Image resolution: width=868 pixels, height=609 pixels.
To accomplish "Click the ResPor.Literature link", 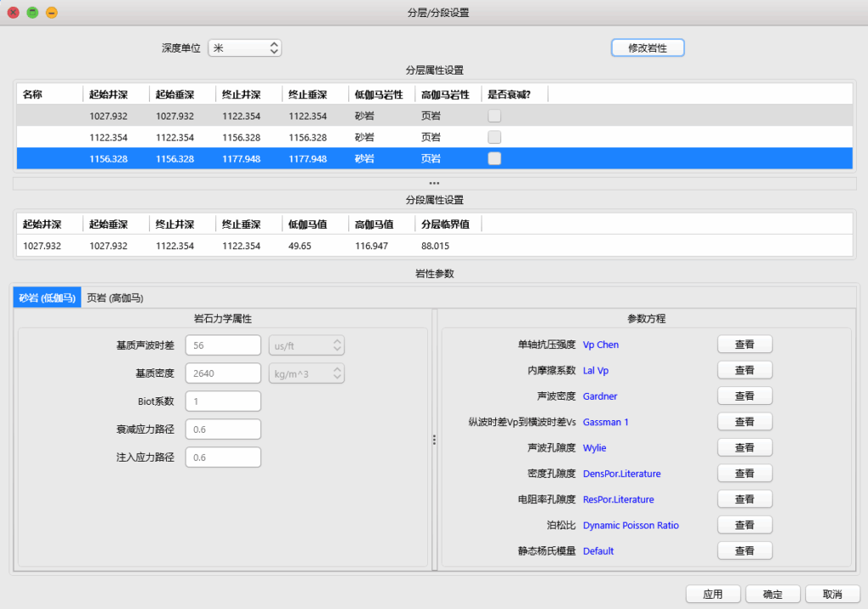I will pos(618,500).
